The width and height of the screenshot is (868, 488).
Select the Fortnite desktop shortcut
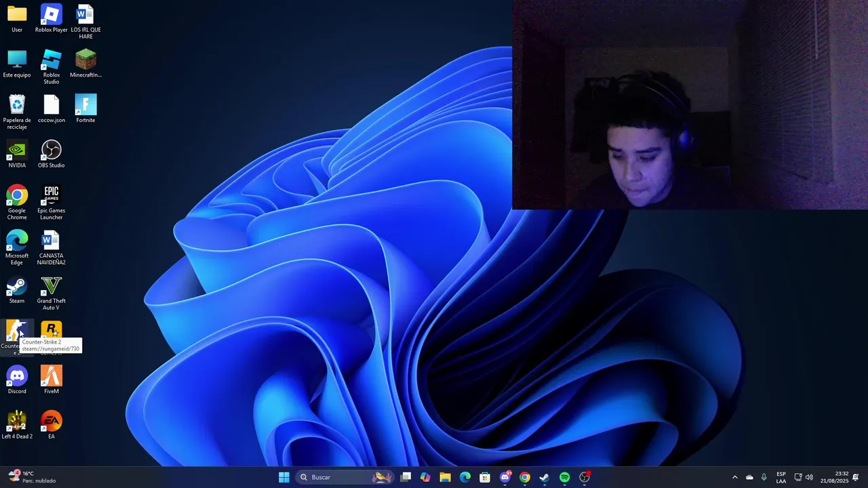click(x=85, y=109)
